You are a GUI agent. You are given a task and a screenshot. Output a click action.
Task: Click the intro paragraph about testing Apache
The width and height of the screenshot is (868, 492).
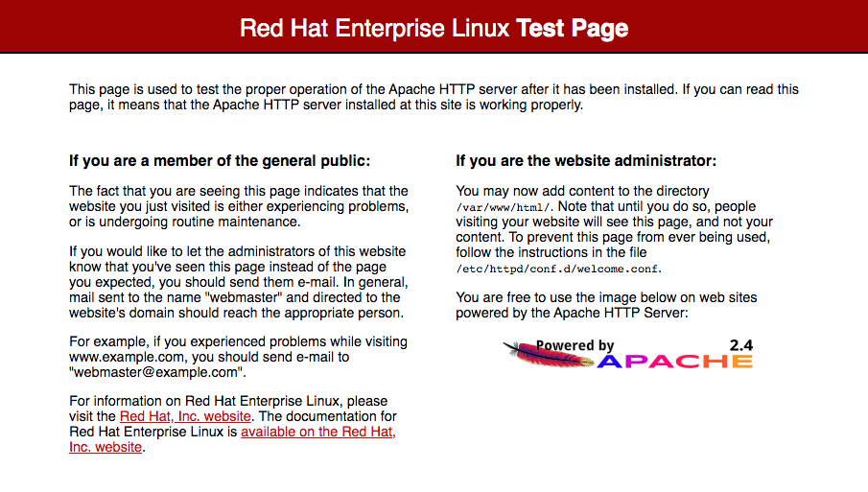pyautogui.click(x=434, y=97)
